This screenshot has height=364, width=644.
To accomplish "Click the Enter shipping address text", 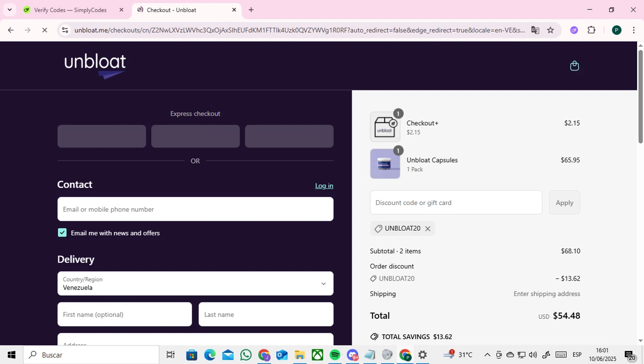I will point(547,294).
